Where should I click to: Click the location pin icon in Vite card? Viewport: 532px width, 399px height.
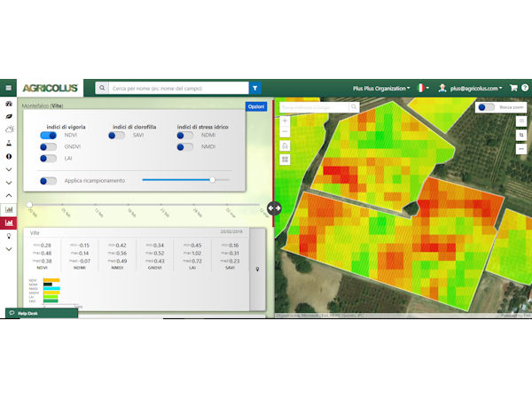pyautogui.click(x=257, y=269)
